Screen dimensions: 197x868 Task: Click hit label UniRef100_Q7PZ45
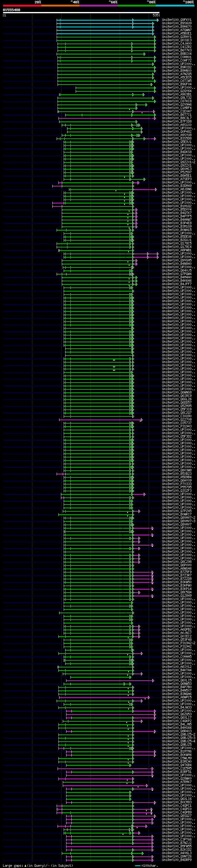pos(176,511)
